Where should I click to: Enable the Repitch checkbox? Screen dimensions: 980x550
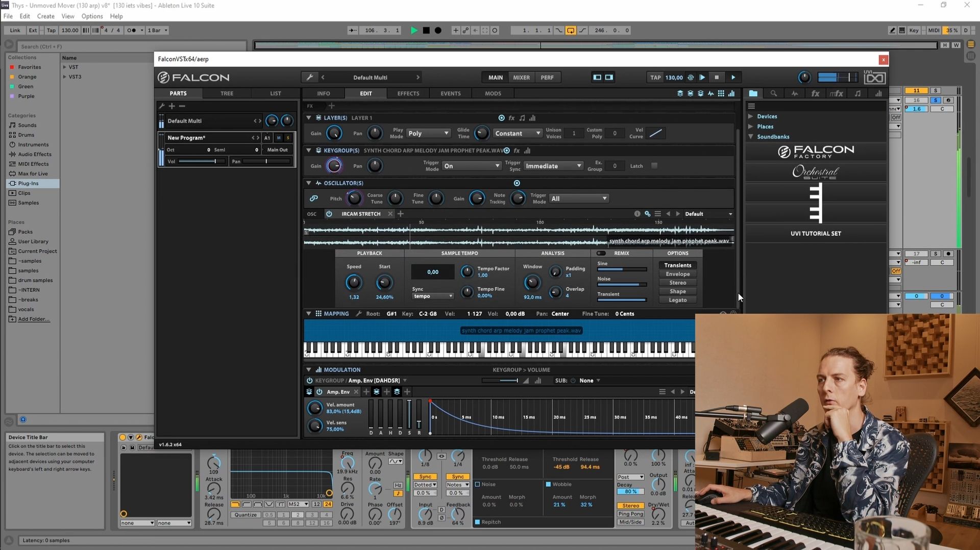click(x=477, y=522)
